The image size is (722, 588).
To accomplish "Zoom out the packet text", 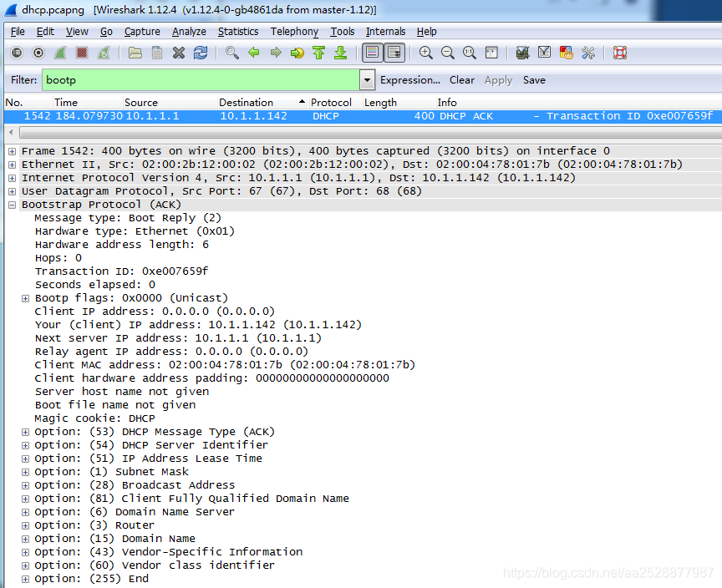I will point(448,53).
